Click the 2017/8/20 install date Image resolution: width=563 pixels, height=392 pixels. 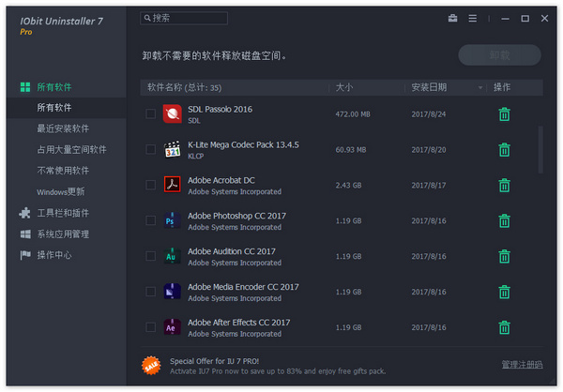coord(429,150)
